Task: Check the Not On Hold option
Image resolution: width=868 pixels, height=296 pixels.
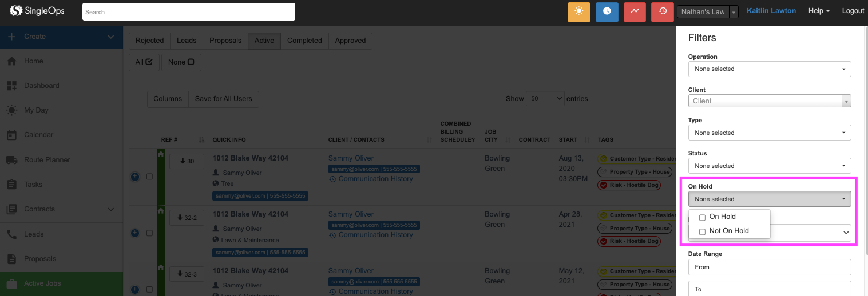Action: click(702, 231)
